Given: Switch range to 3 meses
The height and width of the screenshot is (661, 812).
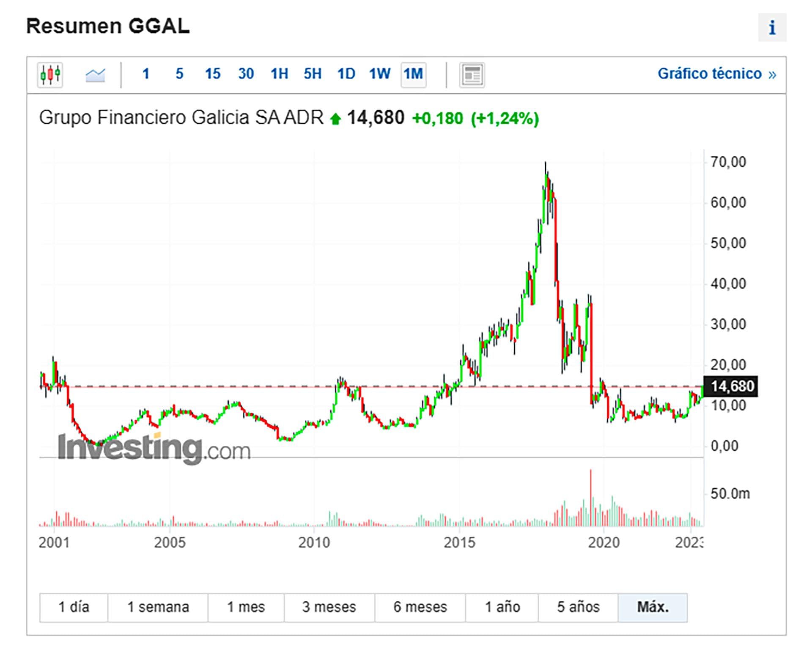Looking at the screenshot, I should point(329,607).
